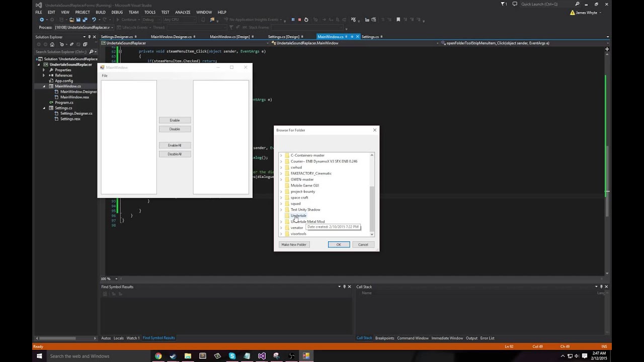Click the Windows Start button
The height and width of the screenshot is (362, 644).
pyautogui.click(x=39, y=356)
